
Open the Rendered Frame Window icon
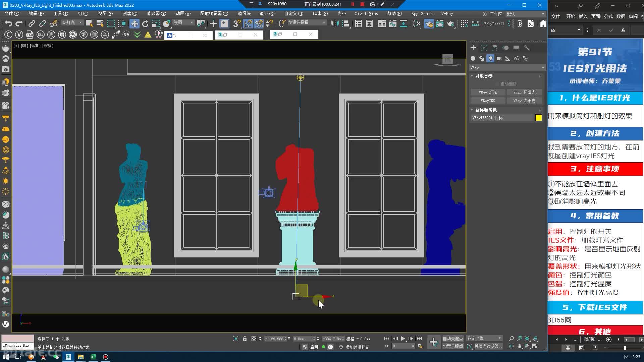tap(439, 23)
